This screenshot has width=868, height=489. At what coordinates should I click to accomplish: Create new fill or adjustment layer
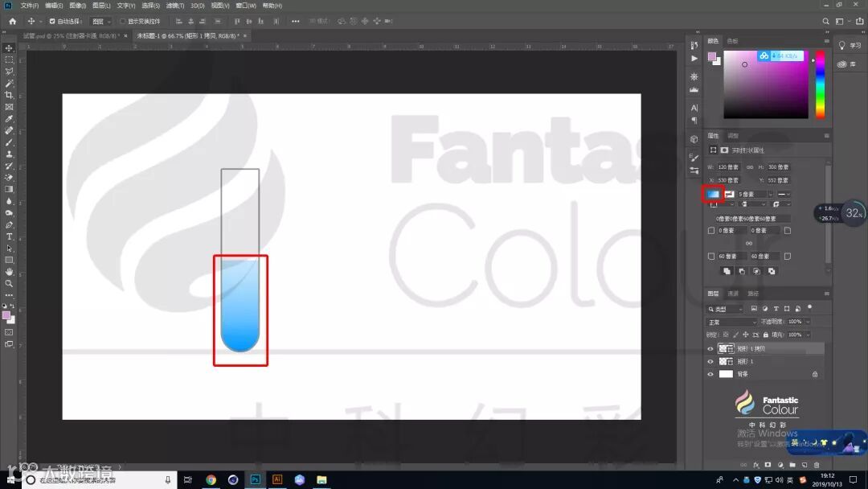pyautogui.click(x=780, y=465)
